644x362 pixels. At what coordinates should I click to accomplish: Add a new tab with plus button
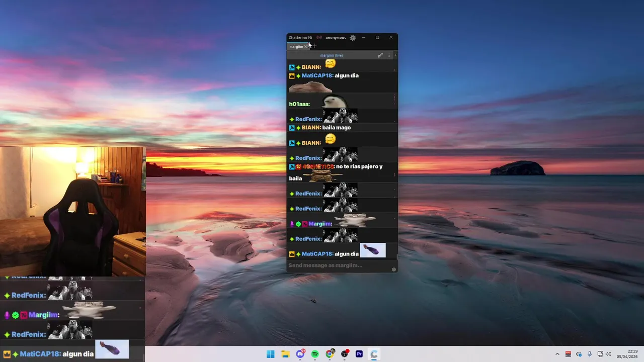[x=314, y=46]
